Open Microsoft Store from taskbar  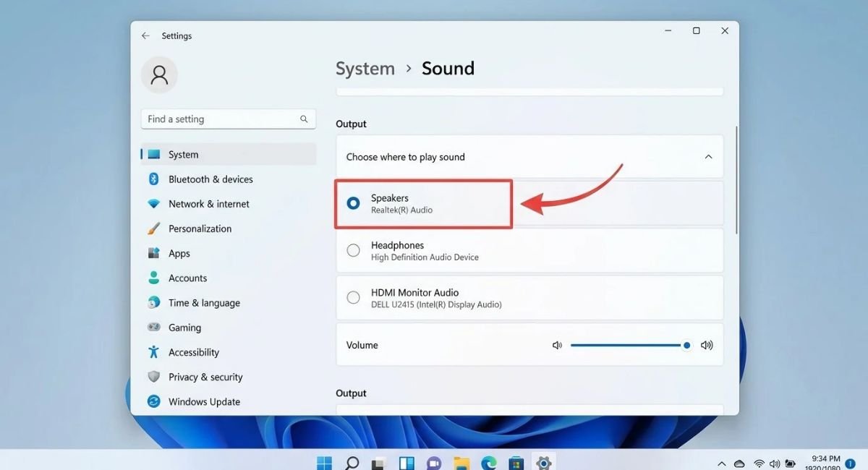(x=516, y=463)
